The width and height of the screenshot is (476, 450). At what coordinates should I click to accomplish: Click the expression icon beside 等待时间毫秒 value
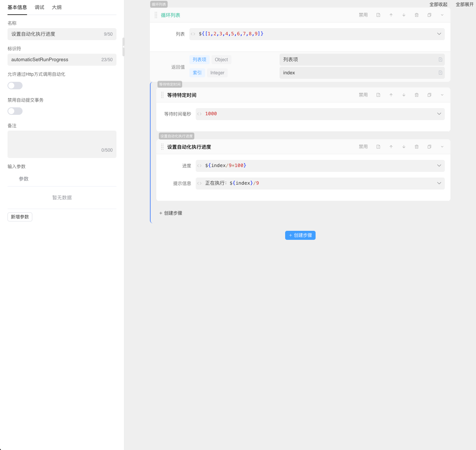(199, 114)
